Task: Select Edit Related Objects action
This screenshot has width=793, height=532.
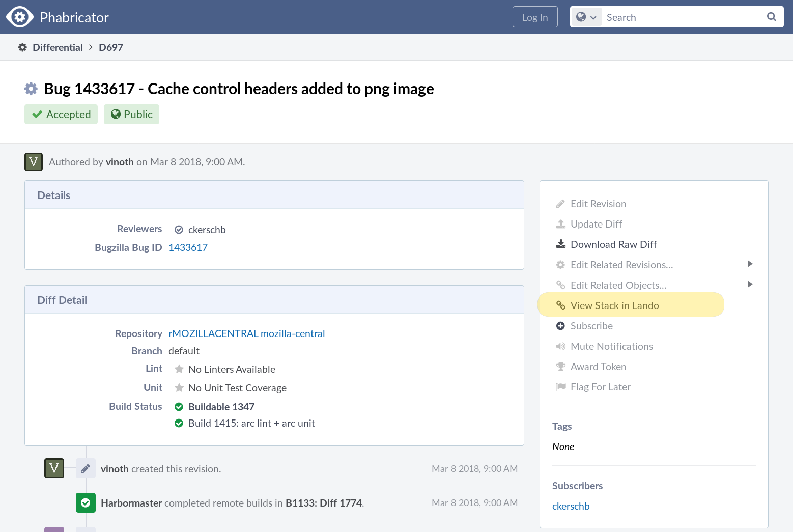Action: click(x=618, y=285)
